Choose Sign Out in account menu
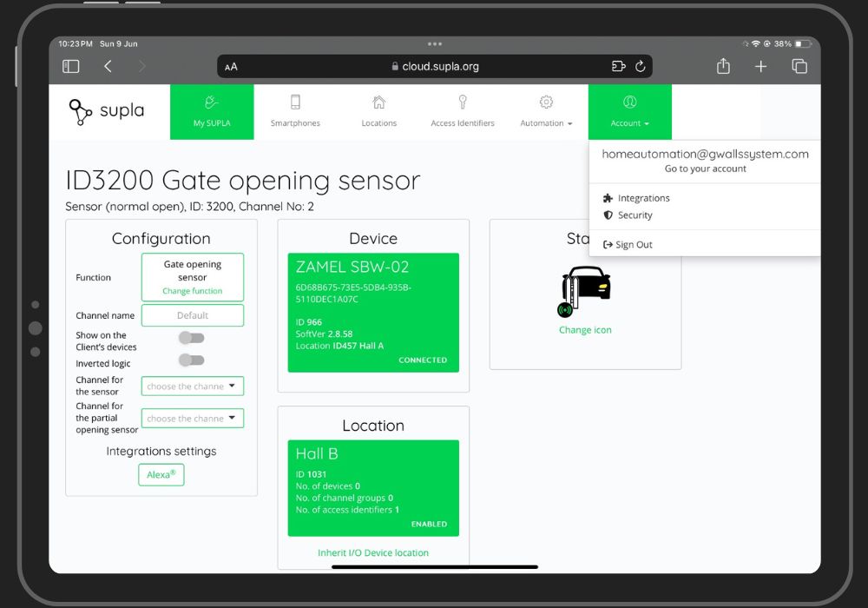The width and height of the screenshot is (868, 608). click(633, 245)
